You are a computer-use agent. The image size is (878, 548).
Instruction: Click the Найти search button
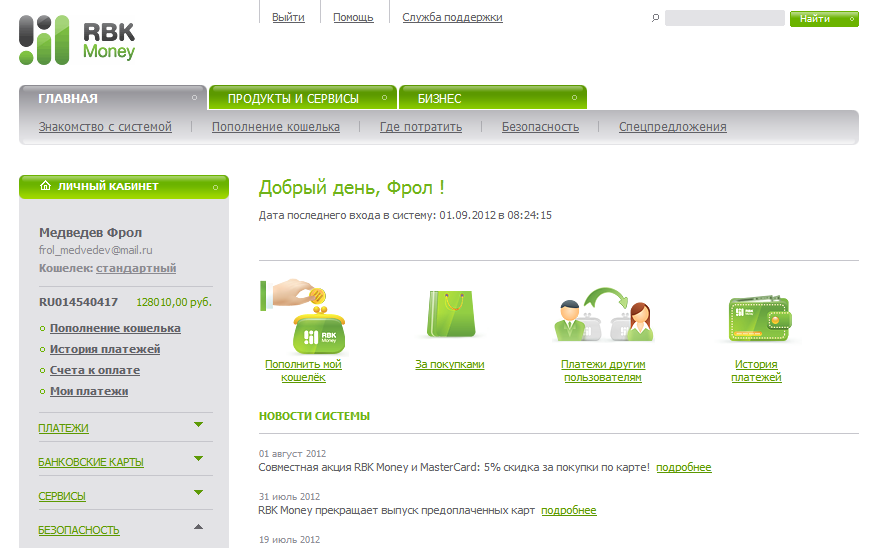824,18
